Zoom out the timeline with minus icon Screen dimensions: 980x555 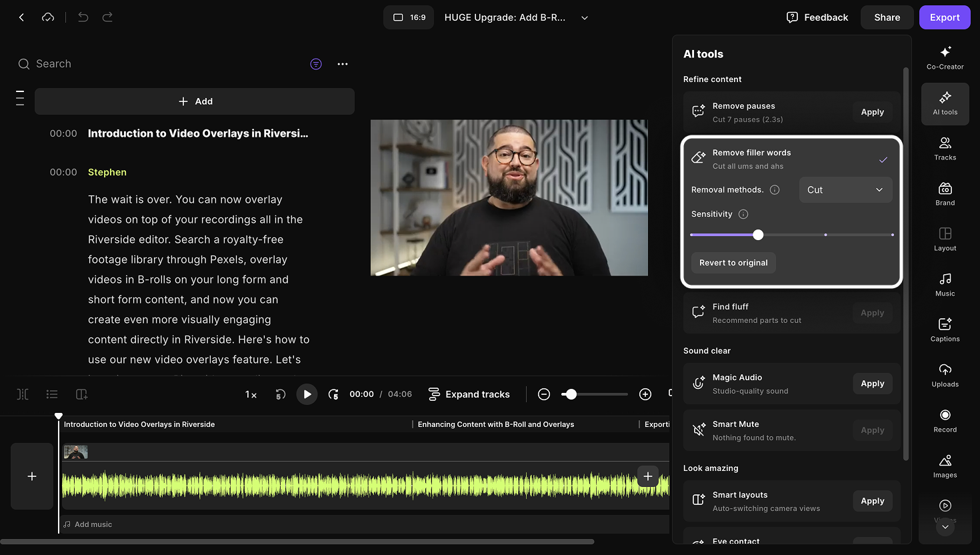click(544, 394)
